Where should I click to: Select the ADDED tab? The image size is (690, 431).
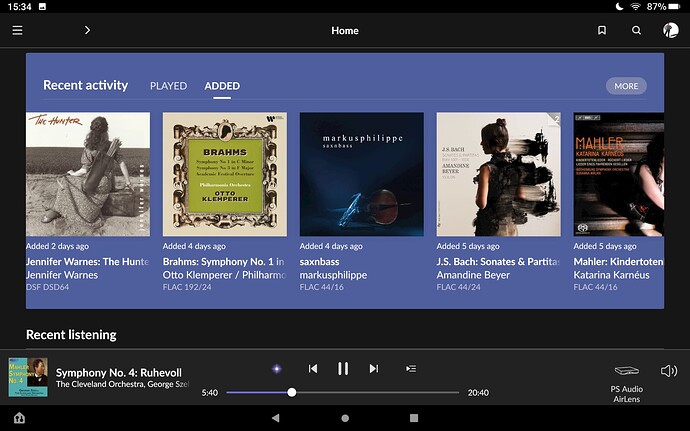222,86
